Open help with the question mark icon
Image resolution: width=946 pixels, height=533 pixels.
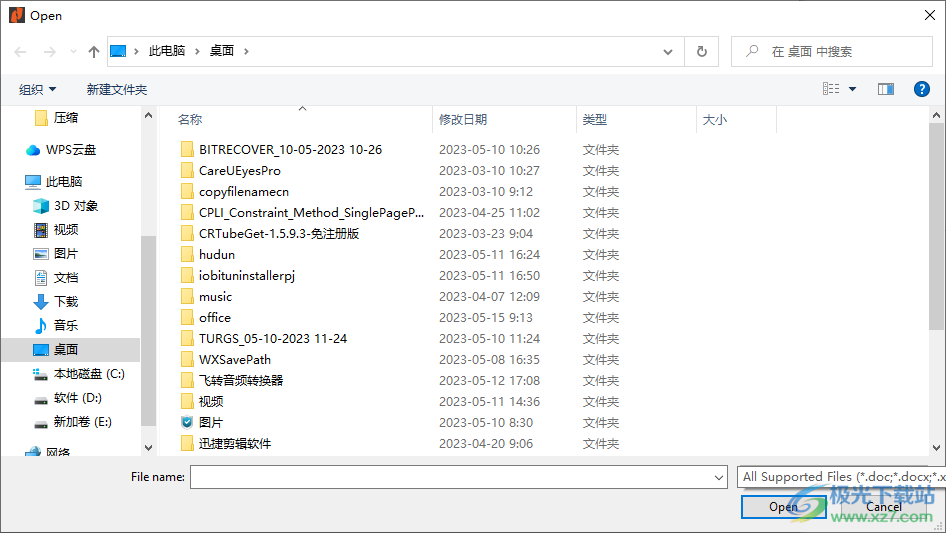[x=921, y=89]
